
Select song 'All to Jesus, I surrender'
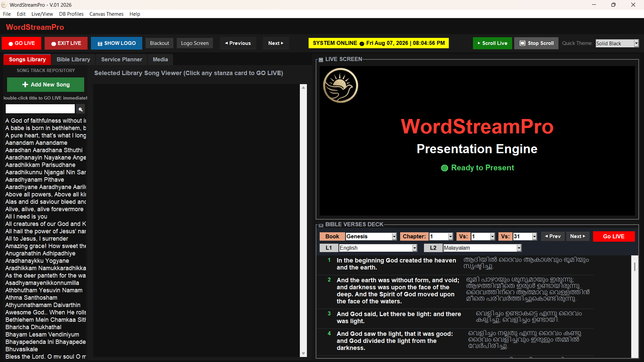(37, 239)
